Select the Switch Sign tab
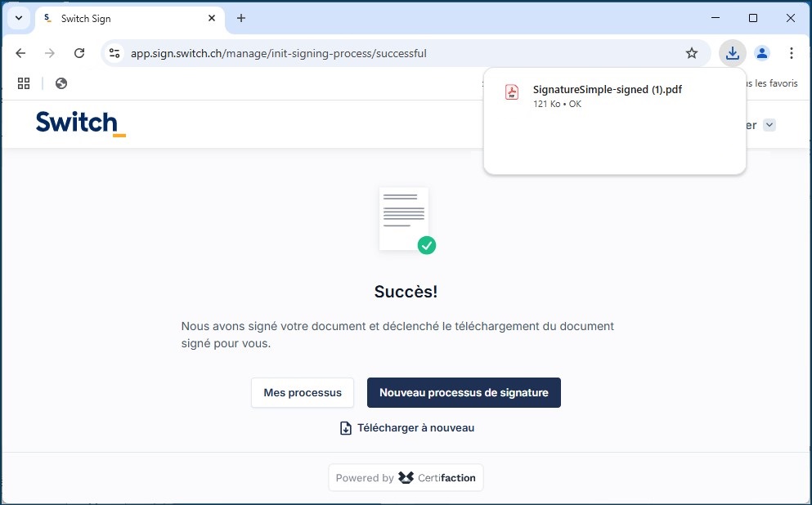The height and width of the screenshot is (505, 812). coord(123,18)
